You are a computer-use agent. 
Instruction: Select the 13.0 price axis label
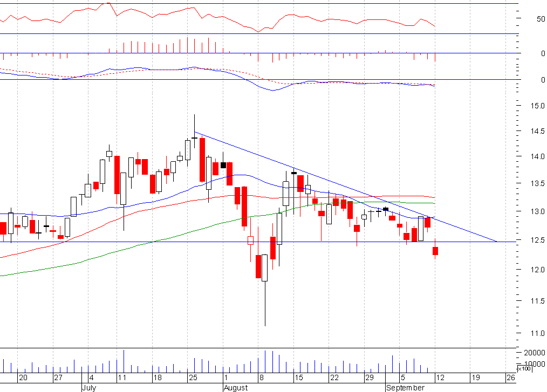tap(537, 211)
